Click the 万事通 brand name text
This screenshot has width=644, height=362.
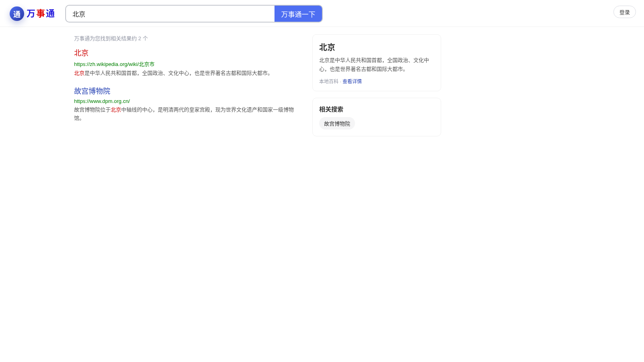point(41,14)
